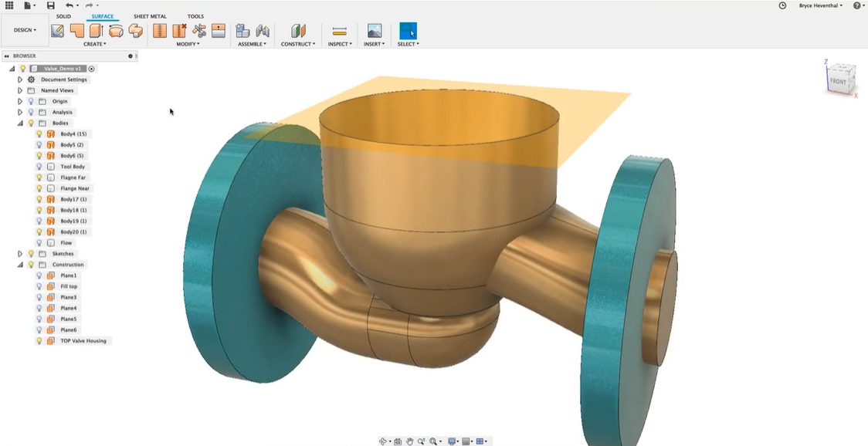Toggle visibility of the Flow body
This screenshot has width=868, height=446.
pos(39,243)
